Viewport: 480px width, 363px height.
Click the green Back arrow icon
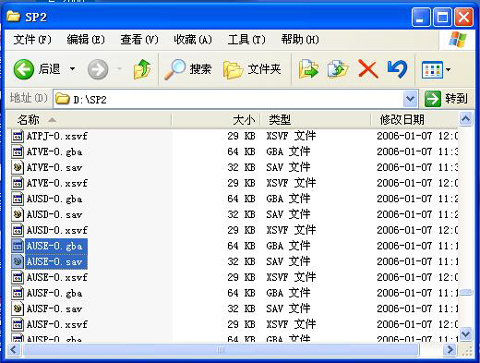pos(24,69)
